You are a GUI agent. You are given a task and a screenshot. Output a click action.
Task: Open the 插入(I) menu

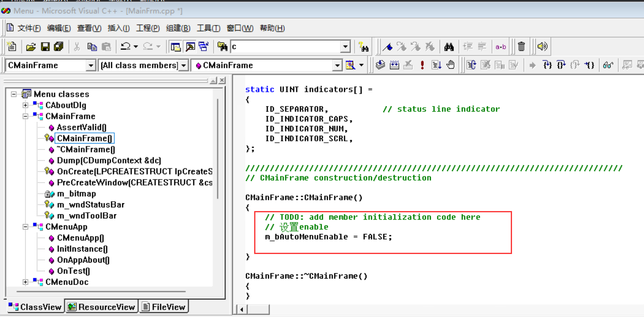[x=119, y=28]
